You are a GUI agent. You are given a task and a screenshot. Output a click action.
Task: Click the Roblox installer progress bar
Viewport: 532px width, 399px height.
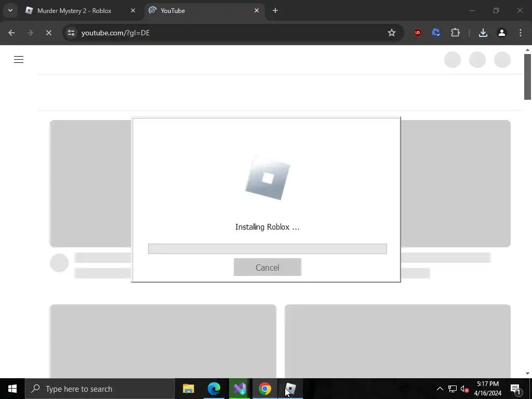pos(268,249)
